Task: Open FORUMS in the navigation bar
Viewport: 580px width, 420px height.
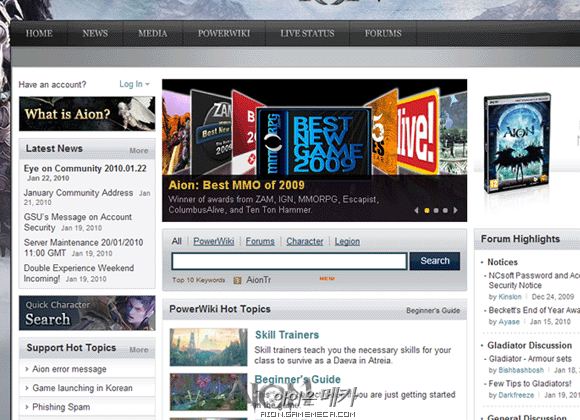Action: pos(383,33)
